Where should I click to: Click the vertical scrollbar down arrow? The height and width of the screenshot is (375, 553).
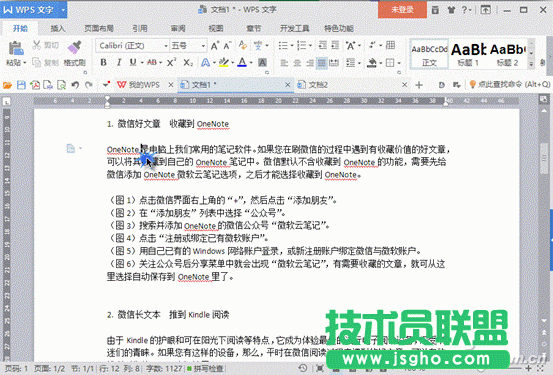pos(544,321)
